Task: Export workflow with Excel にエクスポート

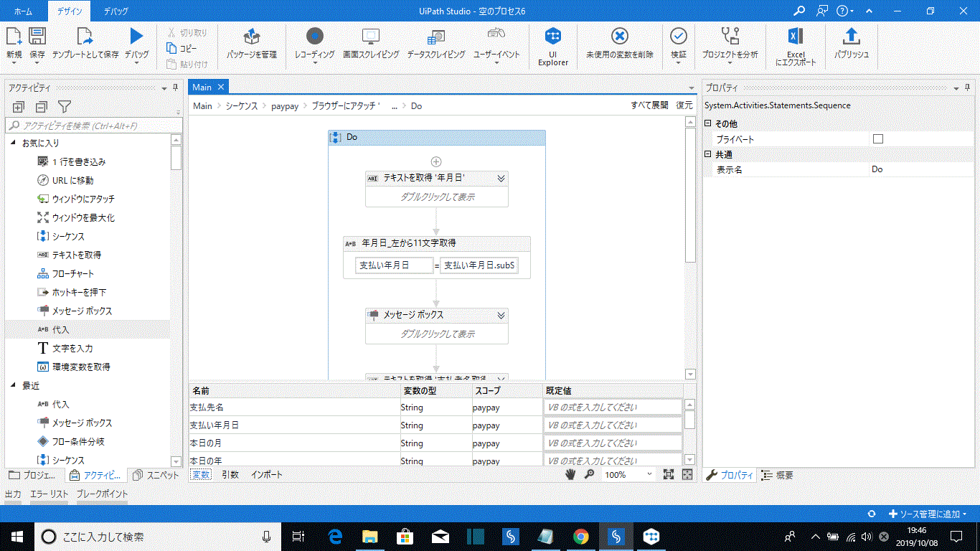Action: tap(796, 36)
